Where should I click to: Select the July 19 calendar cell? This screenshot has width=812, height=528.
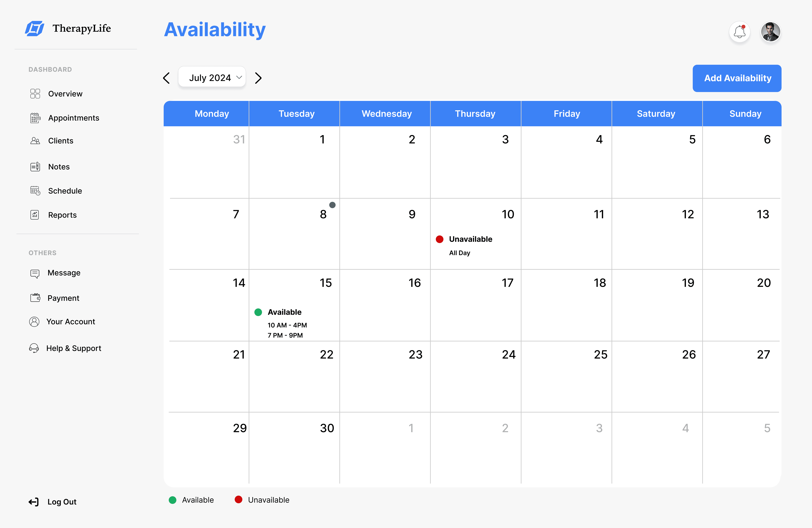(657, 305)
